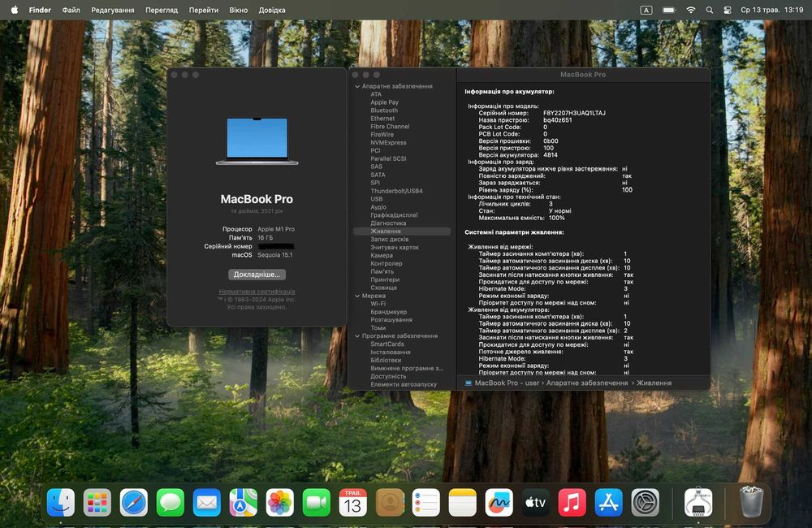Open Contacts app in the Dock

click(390, 502)
